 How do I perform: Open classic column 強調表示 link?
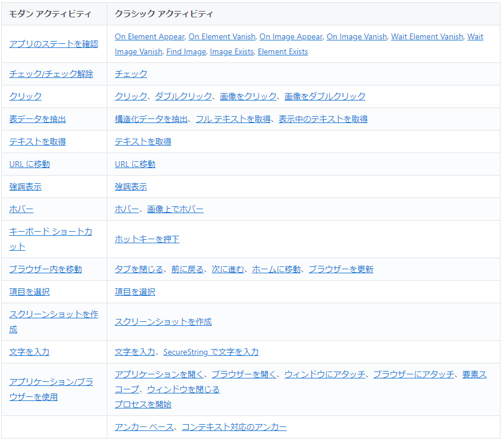pos(131,187)
